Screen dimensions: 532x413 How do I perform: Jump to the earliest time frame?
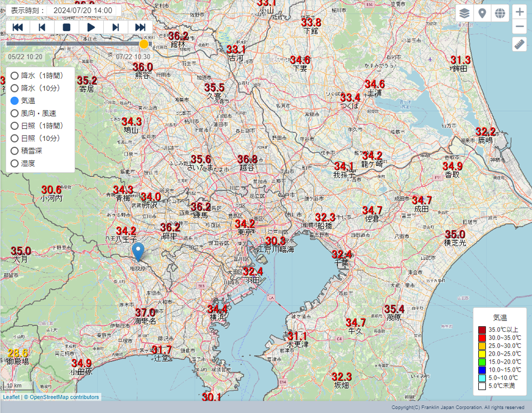18,27
